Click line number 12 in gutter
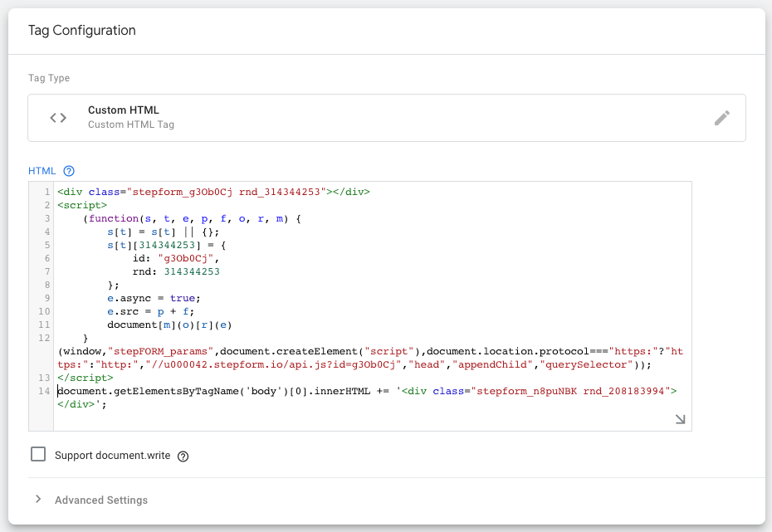Viewport: 772px width, 532px height. click(44, 338)
